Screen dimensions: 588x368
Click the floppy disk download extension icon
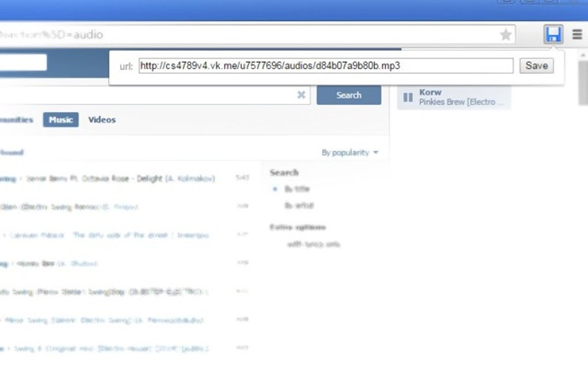(x=553, y=34)
